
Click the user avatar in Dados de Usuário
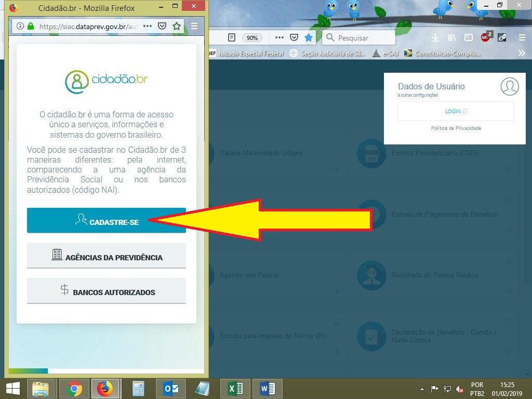(510, 87)
